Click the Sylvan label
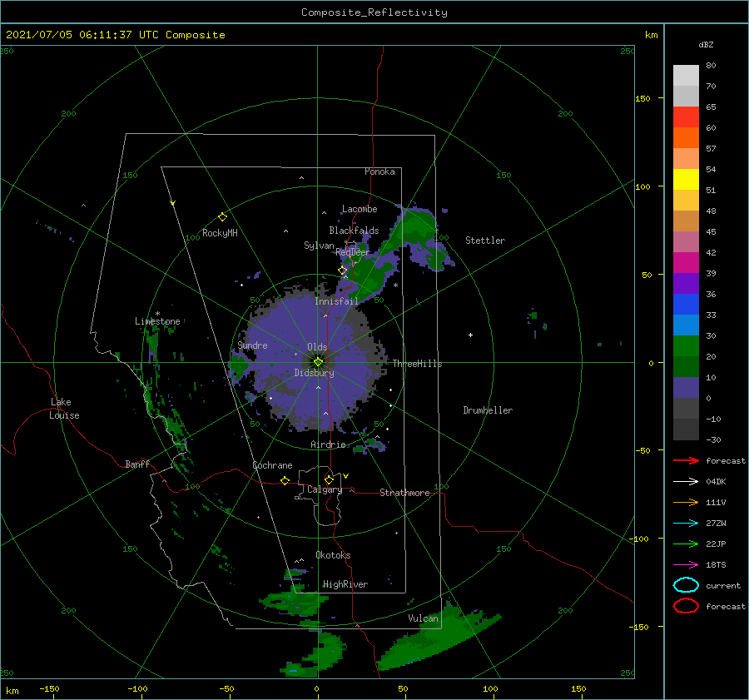 (x=319, y=246)
